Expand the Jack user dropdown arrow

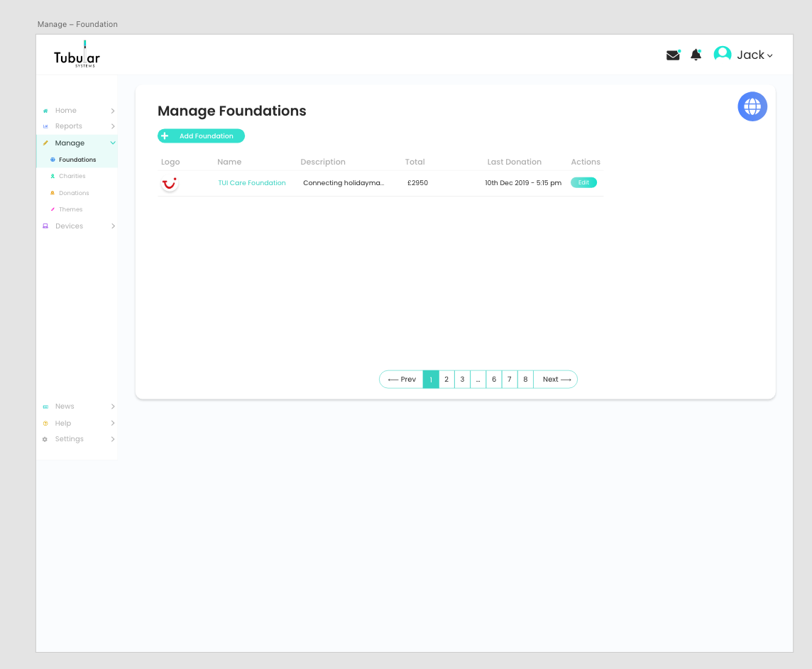[x=770, y=56]
